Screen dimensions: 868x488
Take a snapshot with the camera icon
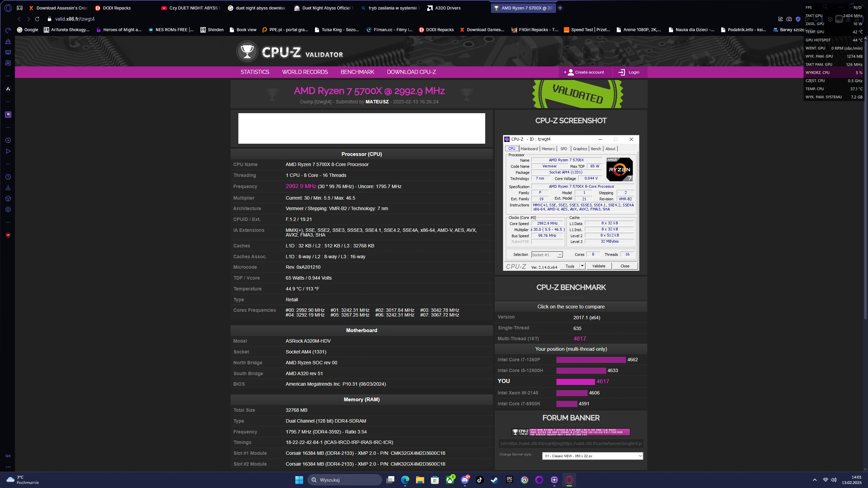(789, 19)
